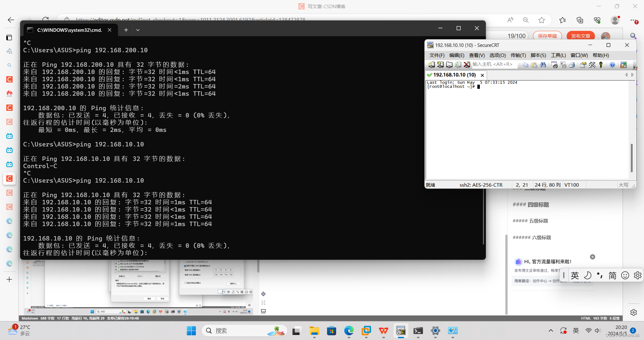Toggle the tray input indicator 英 in taskbar
Viewport: 644px width, 340px height.
(x=576, y=331)
